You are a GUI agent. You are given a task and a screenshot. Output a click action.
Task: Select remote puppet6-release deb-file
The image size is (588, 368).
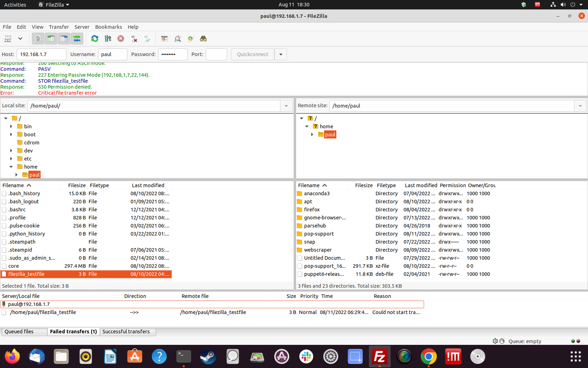(x=395, y=274)
